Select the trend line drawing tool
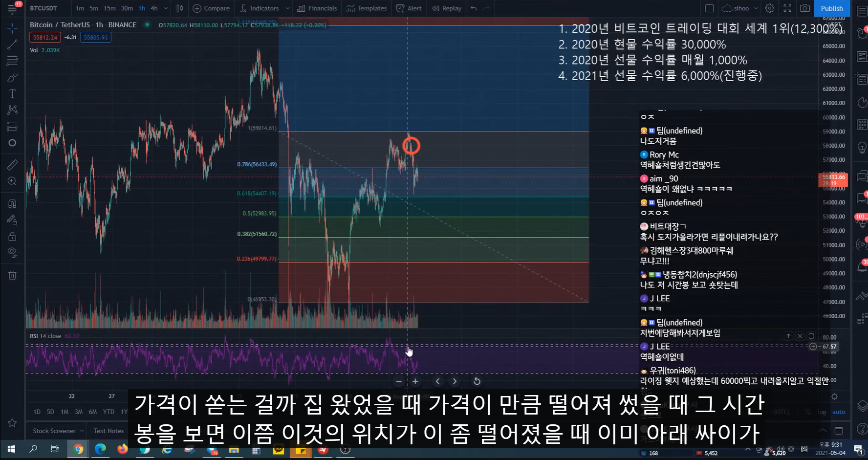The width and height of the screenshot is (868, 460). pyautogui.click(x=12, y=45)
